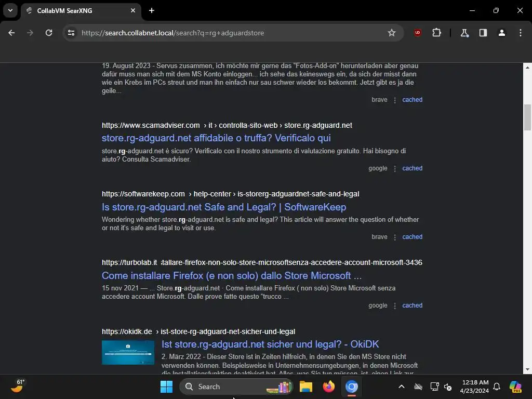This screenshot has width=532, height=399.
Task: Open cached link for SoftwareKeep result
Action: pyautogui.click(x=412, y=237)
